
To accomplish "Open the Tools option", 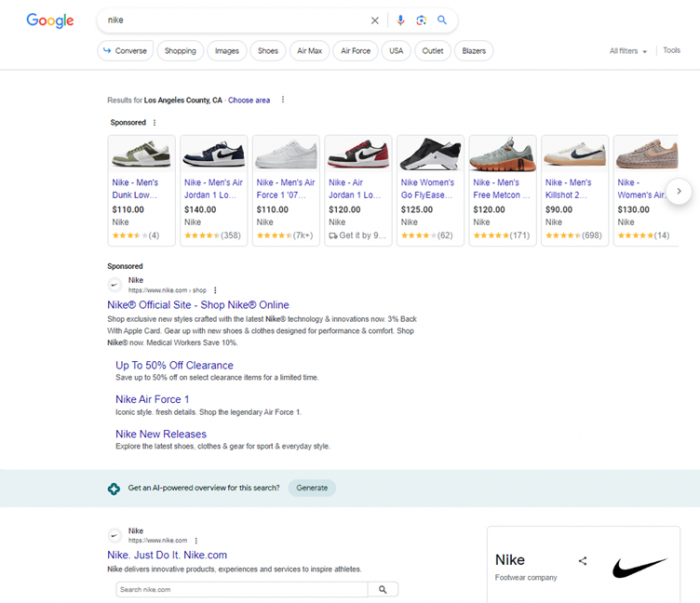I will [671, 50].
